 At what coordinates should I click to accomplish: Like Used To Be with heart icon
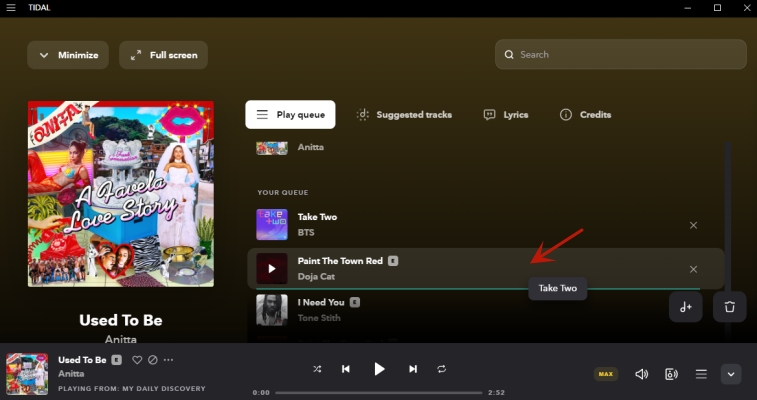pyautogui.click(x=137, y=360)
